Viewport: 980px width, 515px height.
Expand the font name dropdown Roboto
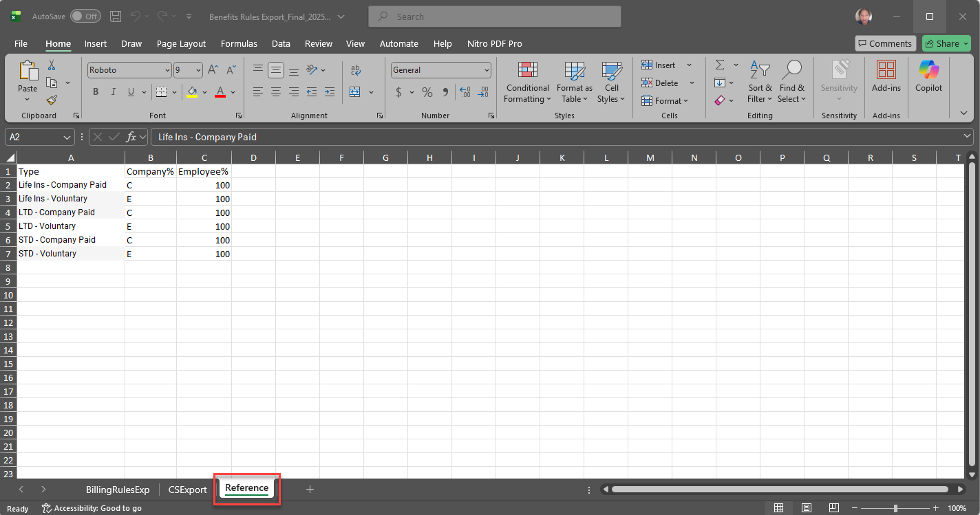pyautogui.click(x=167, y=70)
